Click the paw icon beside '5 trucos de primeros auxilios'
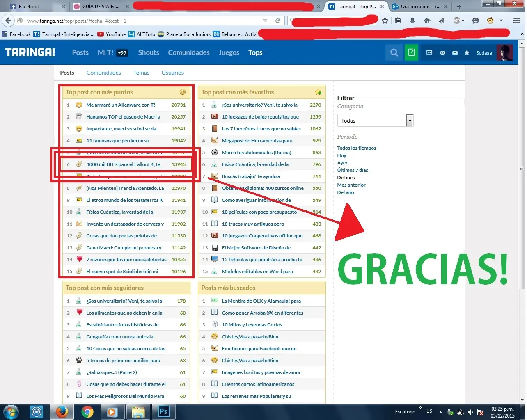The height and width of the screenshot is (420, 527). (x=79, y=360)
